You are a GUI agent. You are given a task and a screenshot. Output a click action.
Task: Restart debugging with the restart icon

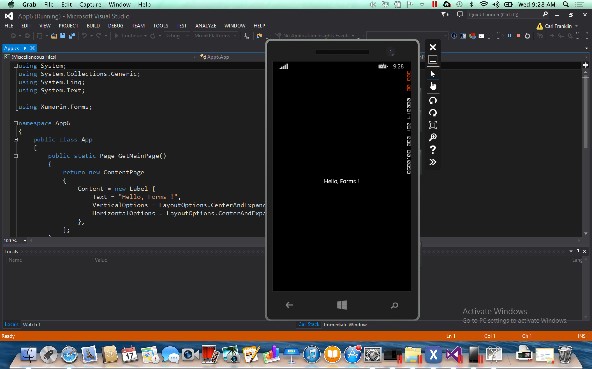(527, 36)
